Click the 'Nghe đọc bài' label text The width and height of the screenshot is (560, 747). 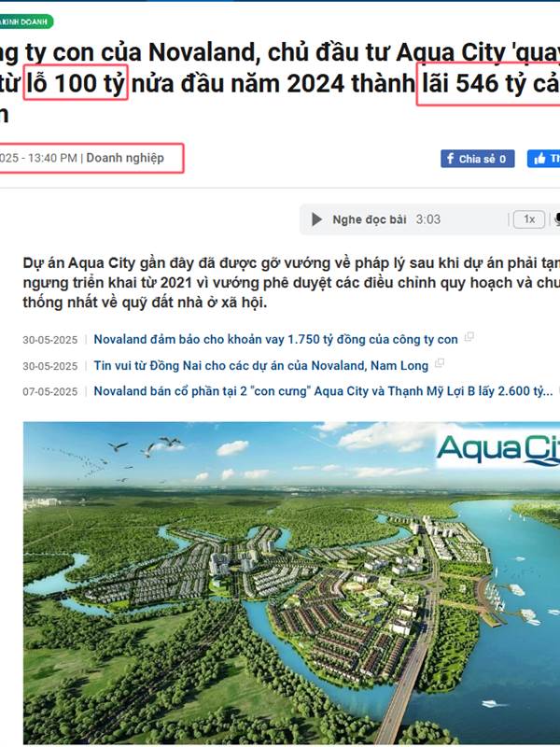tap(370, 219)
